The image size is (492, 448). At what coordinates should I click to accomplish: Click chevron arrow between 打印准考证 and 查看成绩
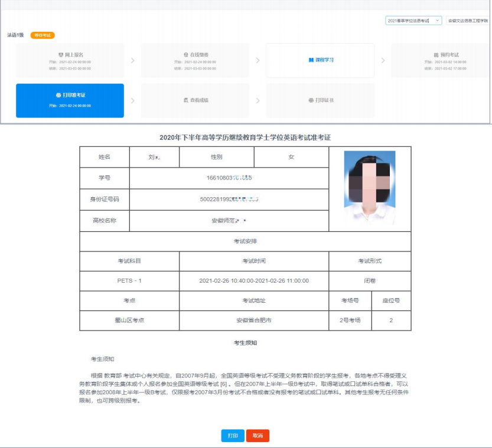tap(132, 100)
